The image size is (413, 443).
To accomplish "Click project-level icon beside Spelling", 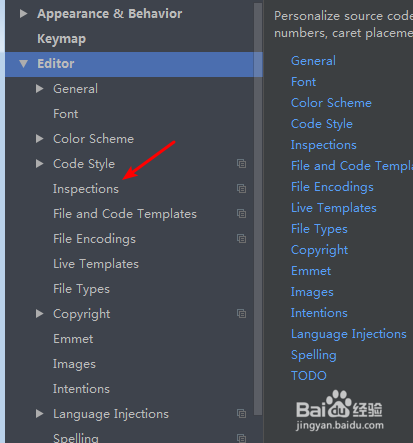I will [x=241, y=438].
